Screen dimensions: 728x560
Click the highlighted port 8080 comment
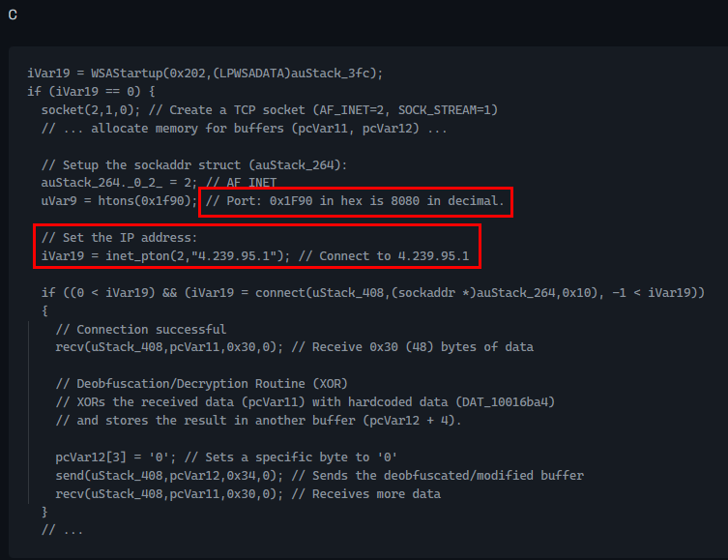(x=356, y=201)
